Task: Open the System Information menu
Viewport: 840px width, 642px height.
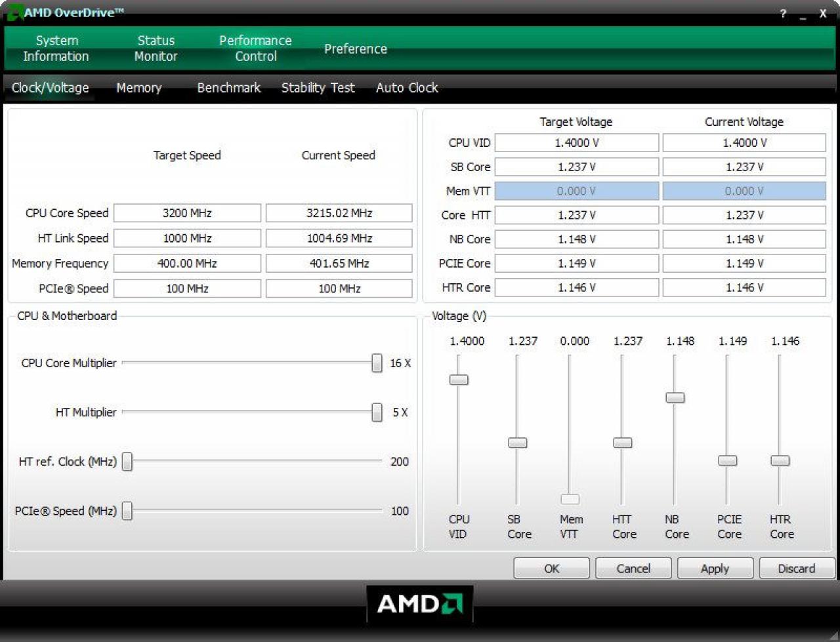Action: [56, 49]
